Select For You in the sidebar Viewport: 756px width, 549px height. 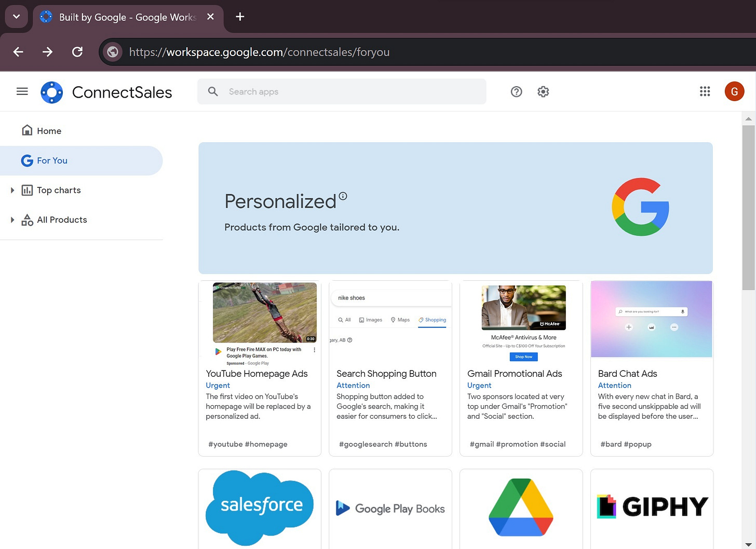pyautogui.click(x=82, y=160)
